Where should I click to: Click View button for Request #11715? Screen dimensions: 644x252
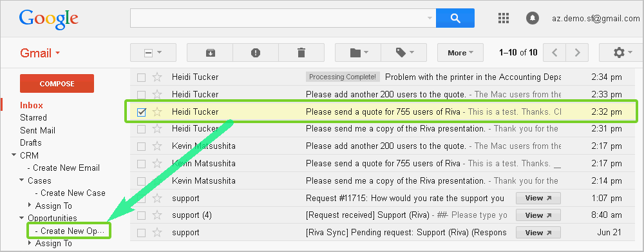click(x=538, y=198)
